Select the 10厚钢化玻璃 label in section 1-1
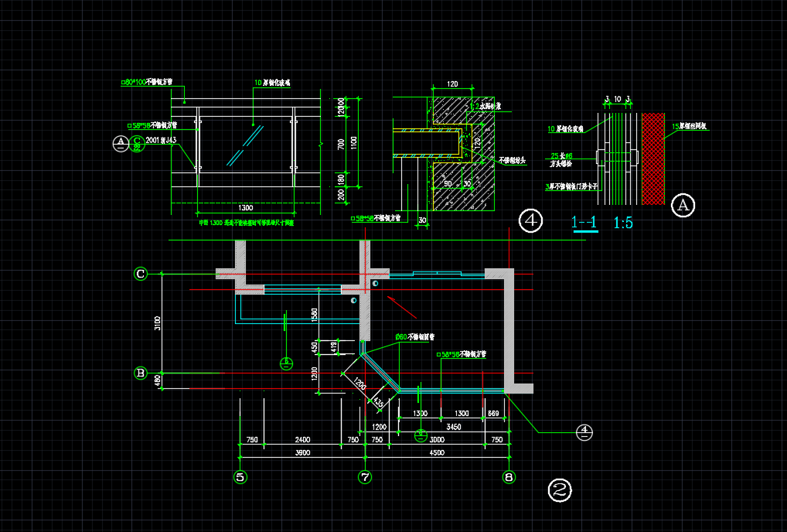The width and height of the screenshot is (787, 532). point(565,129)
